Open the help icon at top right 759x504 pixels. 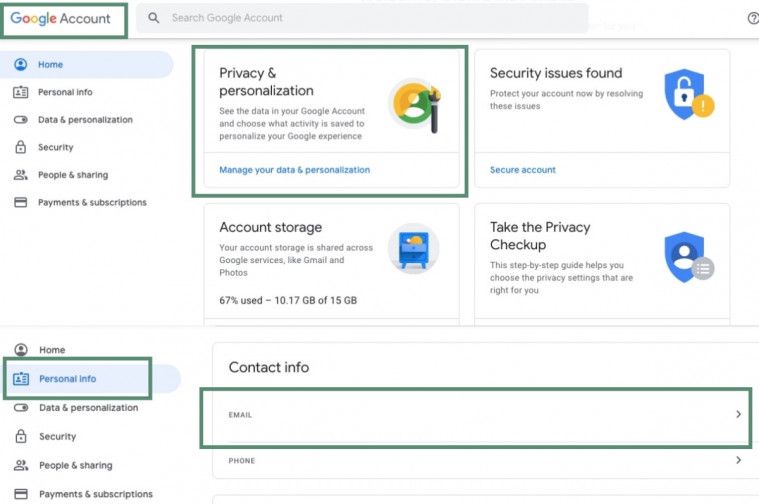click(753, 18)
